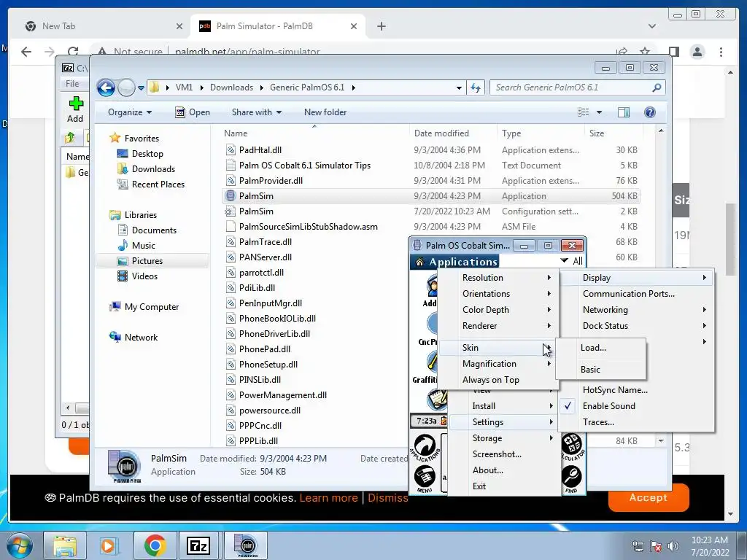Screen dimensions: 747x560
Task: Click the Name column header
Action: pos(236,134)
